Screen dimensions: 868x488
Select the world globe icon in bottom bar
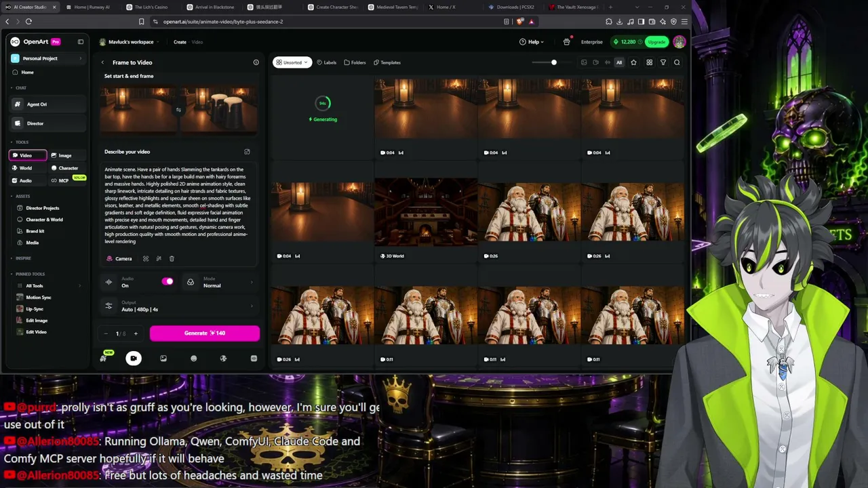(x=224, y=359)
